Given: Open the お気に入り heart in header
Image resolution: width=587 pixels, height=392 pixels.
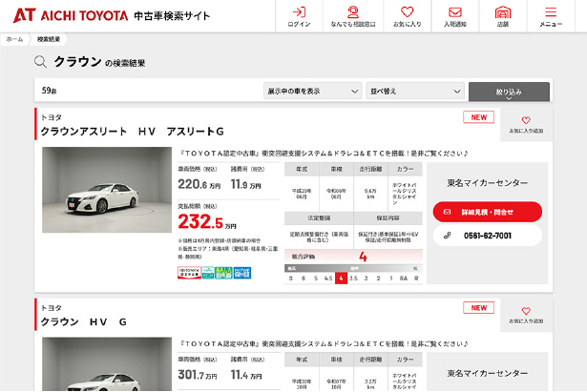Looking at the screenshot, I should tap(407, 16).
